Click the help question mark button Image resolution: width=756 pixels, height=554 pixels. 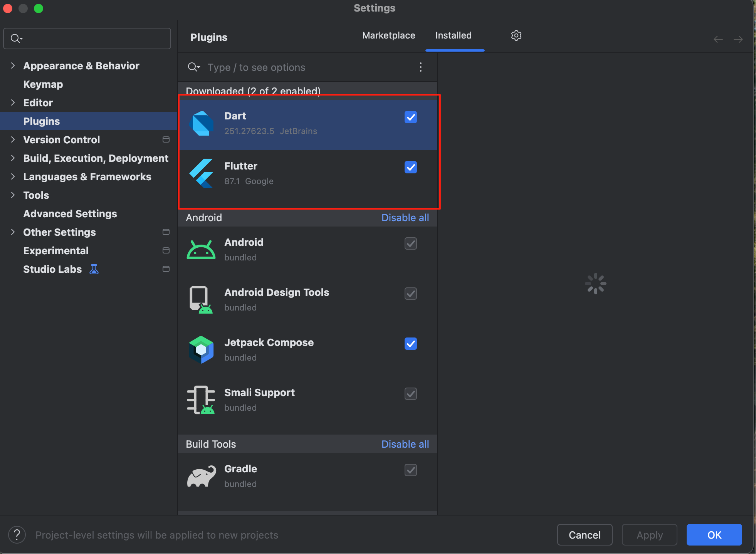pyautogui.click(x=17, y=535)
